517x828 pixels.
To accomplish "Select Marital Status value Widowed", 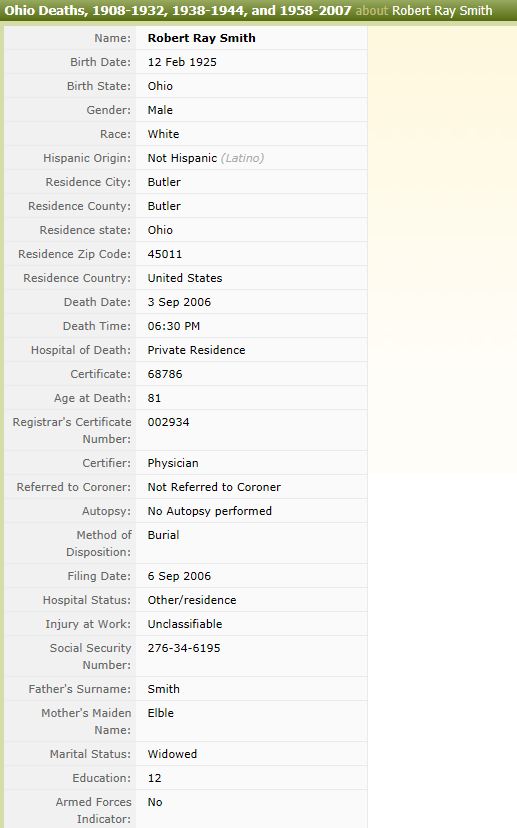I will 172,754.
